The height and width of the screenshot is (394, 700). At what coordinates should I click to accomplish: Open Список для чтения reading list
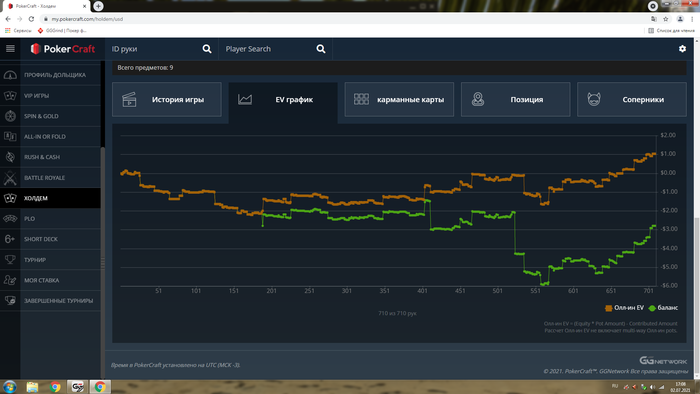[671, 30]
